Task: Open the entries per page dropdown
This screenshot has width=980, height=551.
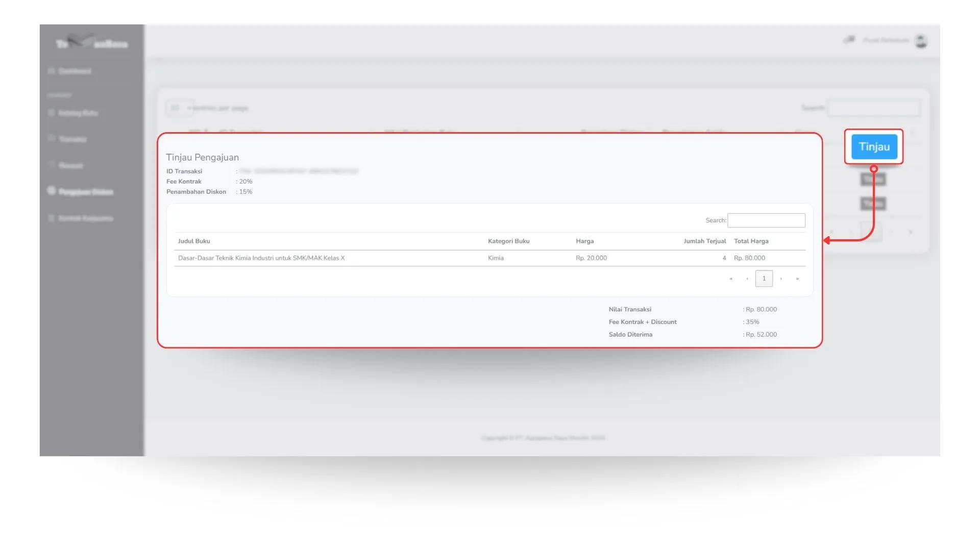Action: tap(179, 108)
